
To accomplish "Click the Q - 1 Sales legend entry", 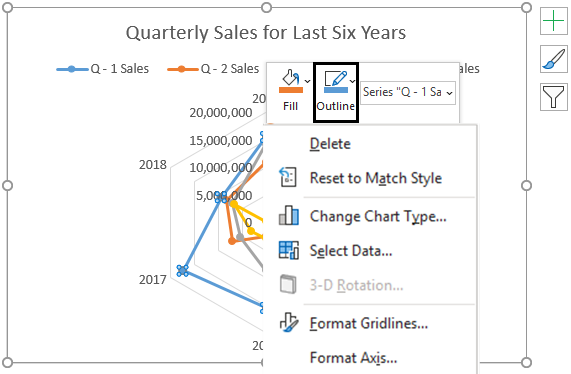I will pos(103,68).
